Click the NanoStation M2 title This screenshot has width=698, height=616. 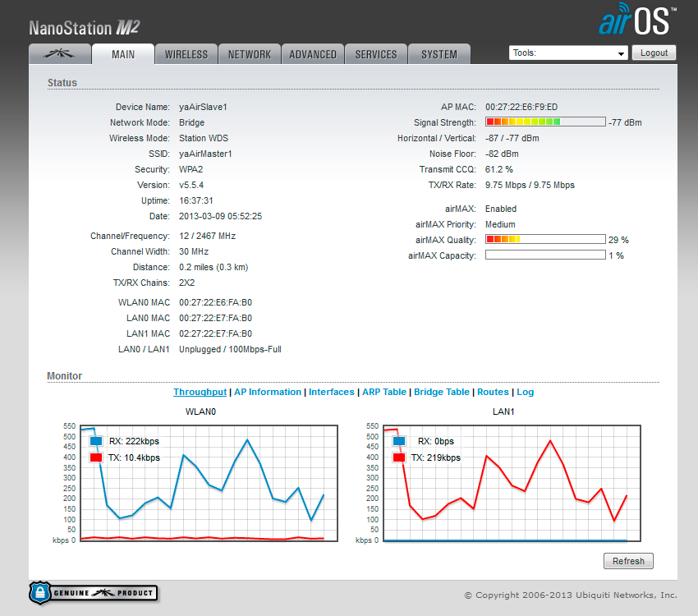click(x=85, y=28)
